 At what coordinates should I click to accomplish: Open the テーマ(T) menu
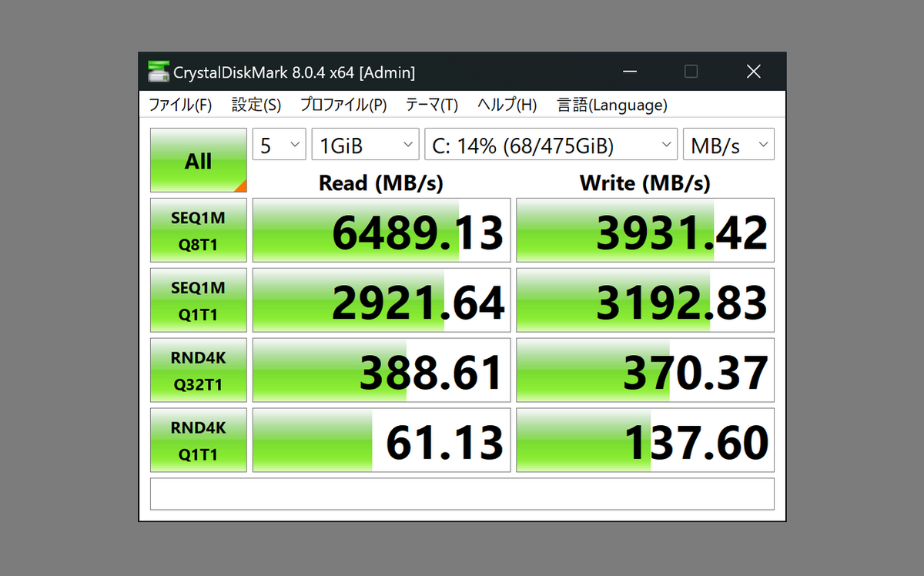(432, 105)
